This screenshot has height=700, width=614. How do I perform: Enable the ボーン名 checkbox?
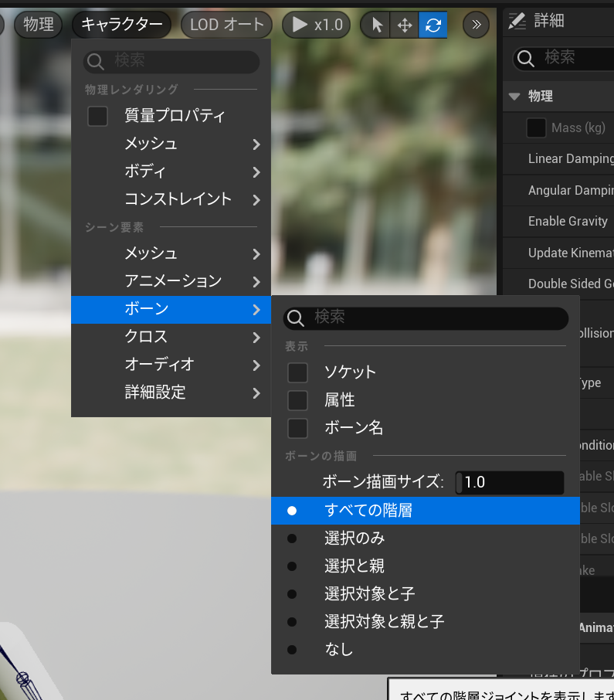coord(297,428)
